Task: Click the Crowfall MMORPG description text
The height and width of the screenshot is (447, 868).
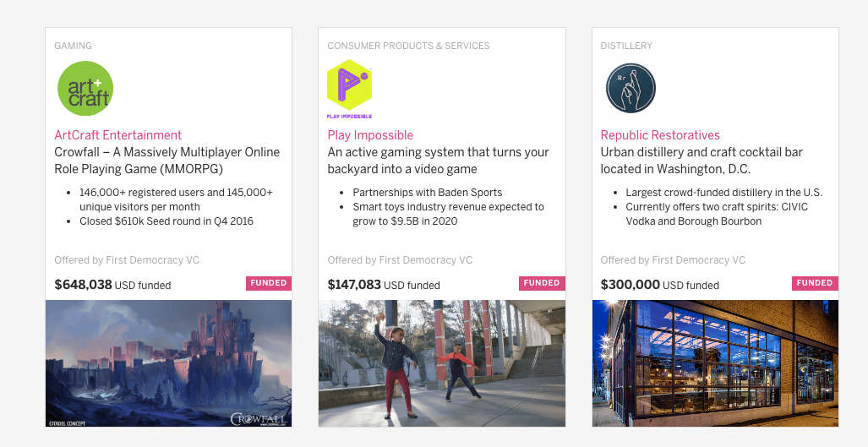Action: (x=167, y=161)
